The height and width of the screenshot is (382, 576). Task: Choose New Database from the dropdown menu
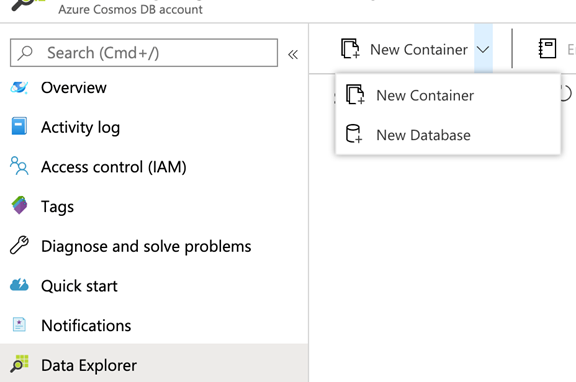(448, 135)
